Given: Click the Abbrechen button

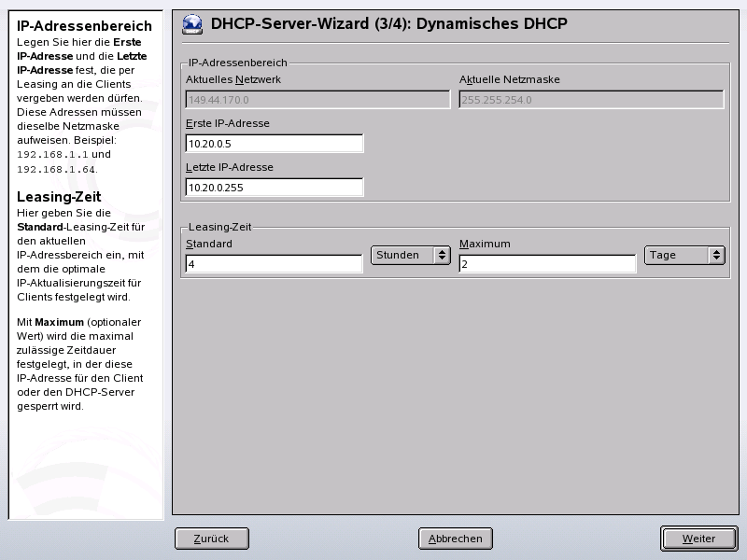Looking at the screenshot, I should 457,539.
